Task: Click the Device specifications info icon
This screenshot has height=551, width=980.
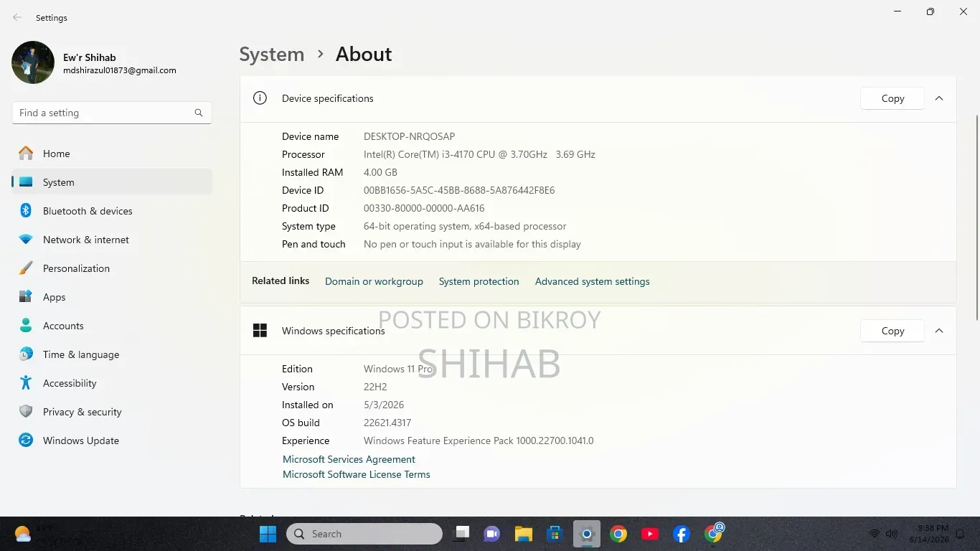Action: click(260, 98)
